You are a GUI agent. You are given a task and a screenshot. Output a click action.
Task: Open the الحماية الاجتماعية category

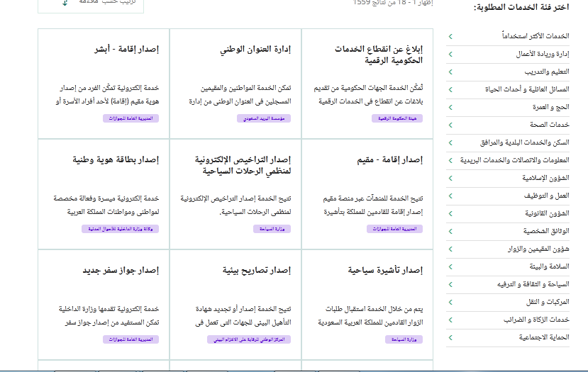pos(508,338)
